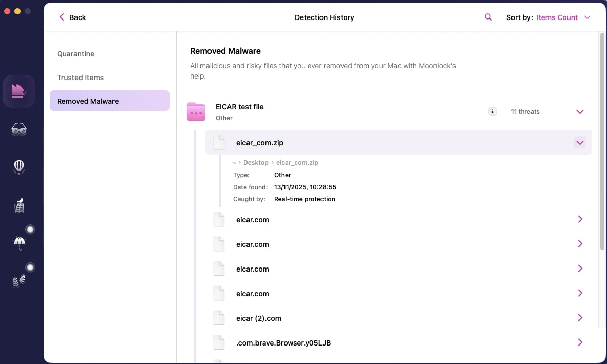Open the umbrella sidebar icon with notification badge
Screen dimensions: 607x364
pos(18,243)
